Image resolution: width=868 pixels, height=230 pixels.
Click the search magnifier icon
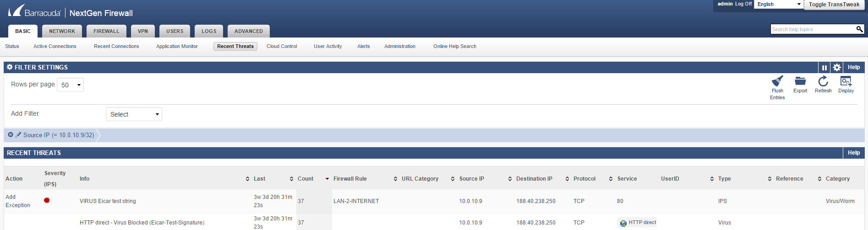tap(859, 29)
